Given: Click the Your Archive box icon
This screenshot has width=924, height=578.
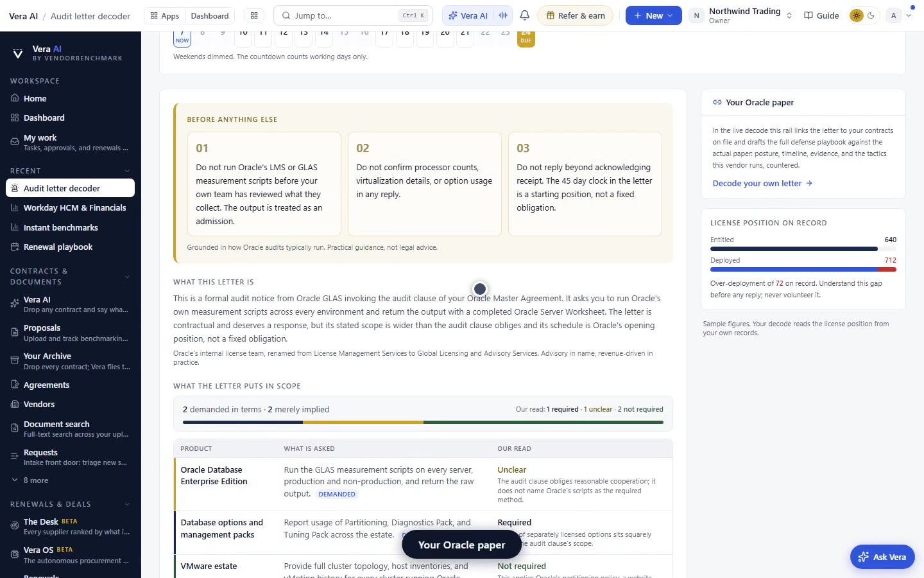Looking at the screenshot, I should coord(15,360).
